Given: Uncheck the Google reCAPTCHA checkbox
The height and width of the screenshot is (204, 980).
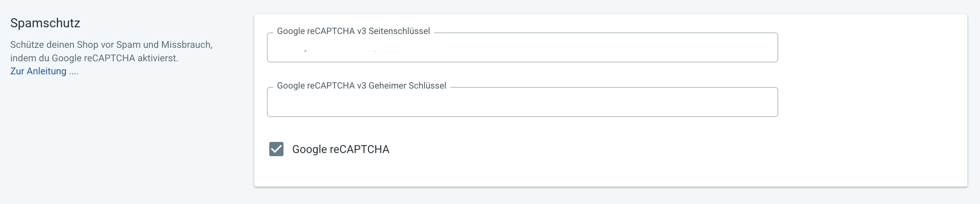Looking at the screenshot, I should [276, 149].
